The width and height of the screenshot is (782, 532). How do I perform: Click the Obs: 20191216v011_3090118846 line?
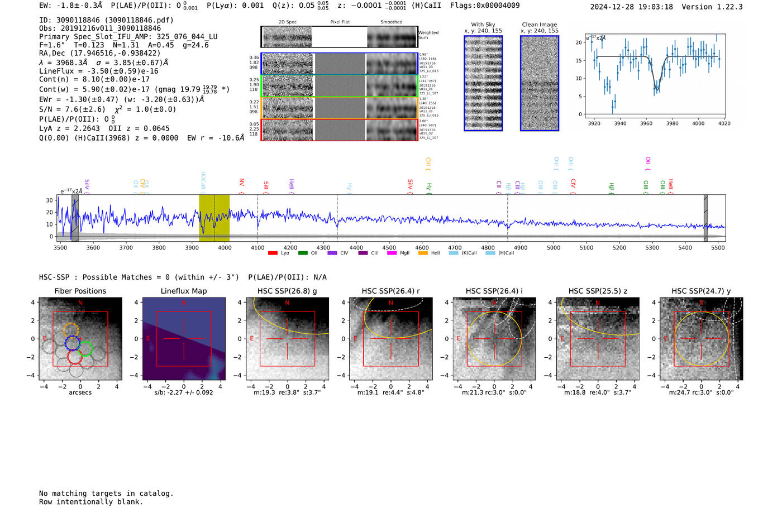tap(100, 28)
